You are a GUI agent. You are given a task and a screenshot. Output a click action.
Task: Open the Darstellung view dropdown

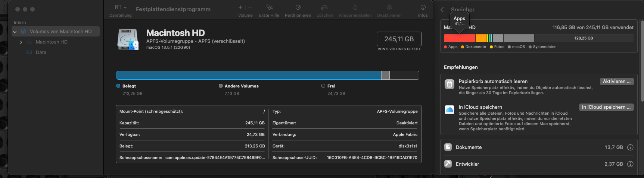click(121, 7)
